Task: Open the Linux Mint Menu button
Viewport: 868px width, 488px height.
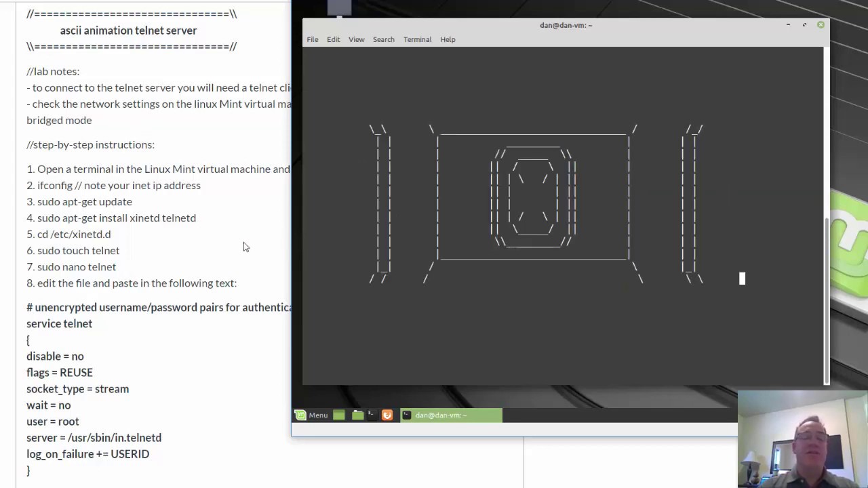Action: click(312, 415)
